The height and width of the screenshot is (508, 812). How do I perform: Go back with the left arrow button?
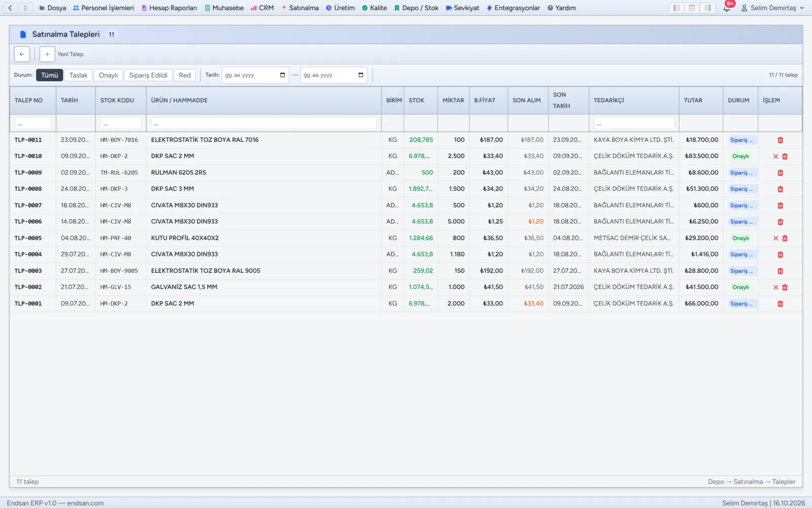coord(22,54)
